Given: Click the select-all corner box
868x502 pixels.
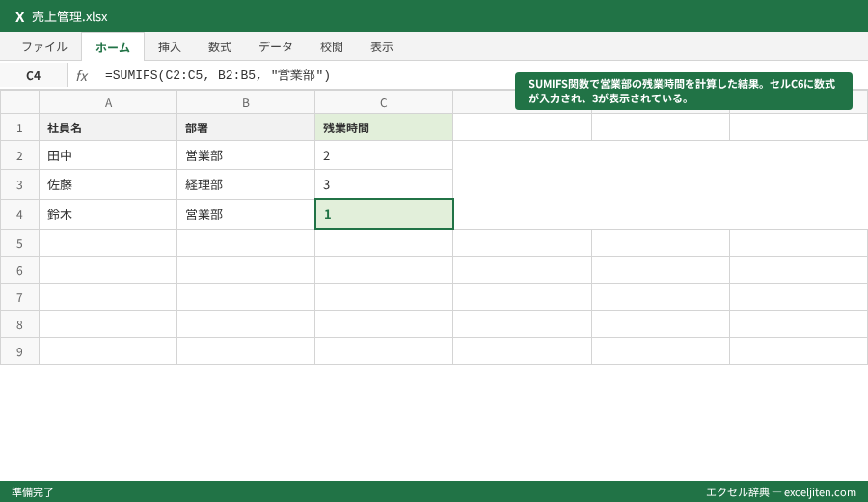Looking at the screenshot, I should [19, 102].
